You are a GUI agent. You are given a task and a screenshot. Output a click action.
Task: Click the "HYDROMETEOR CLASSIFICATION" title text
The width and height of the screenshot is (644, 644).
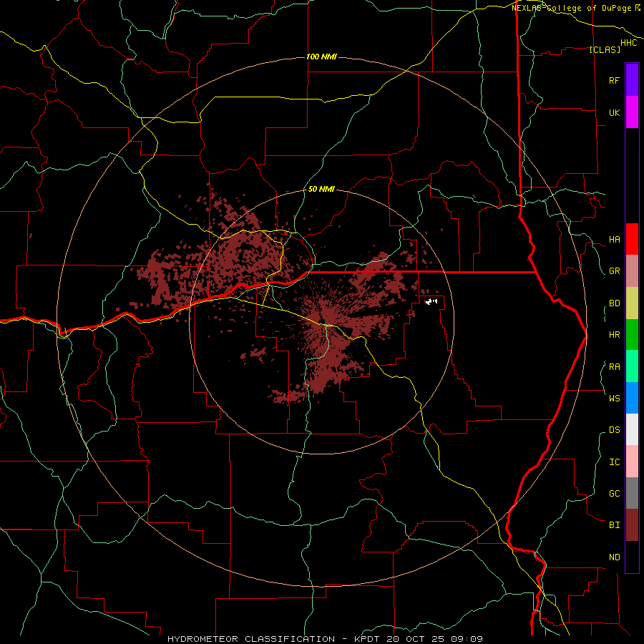(x=251, y=639)
